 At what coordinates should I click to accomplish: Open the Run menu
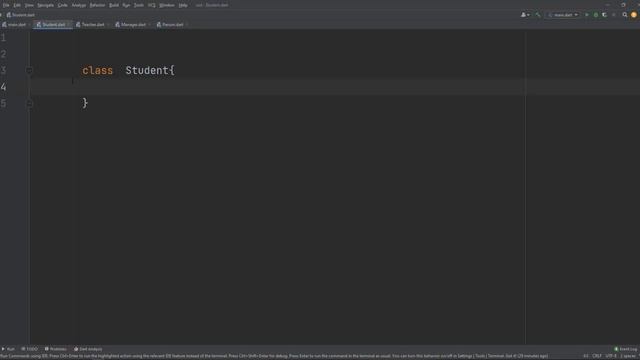[x=126, y=5]
